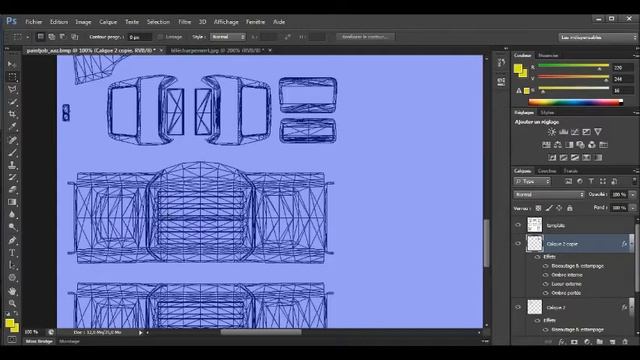Filter layers by type layers (T icon)

(591, 181)
